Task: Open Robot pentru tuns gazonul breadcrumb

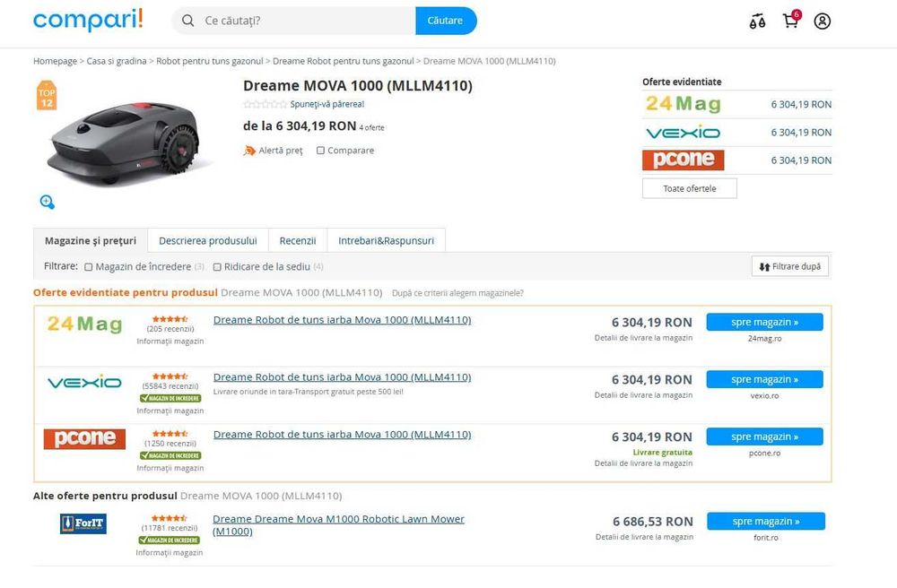Action: point(209,61)
